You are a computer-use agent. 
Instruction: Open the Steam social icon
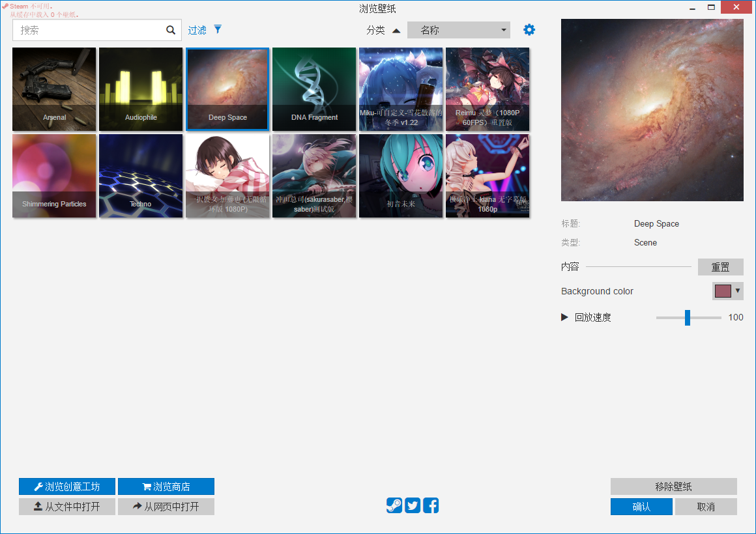pyautogui.click(x=394, y=505)
